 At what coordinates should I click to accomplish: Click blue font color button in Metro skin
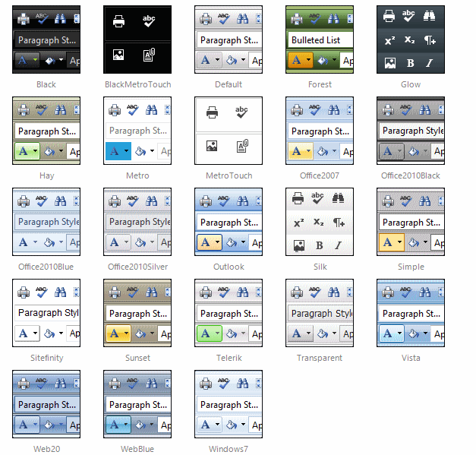point(118,151)
